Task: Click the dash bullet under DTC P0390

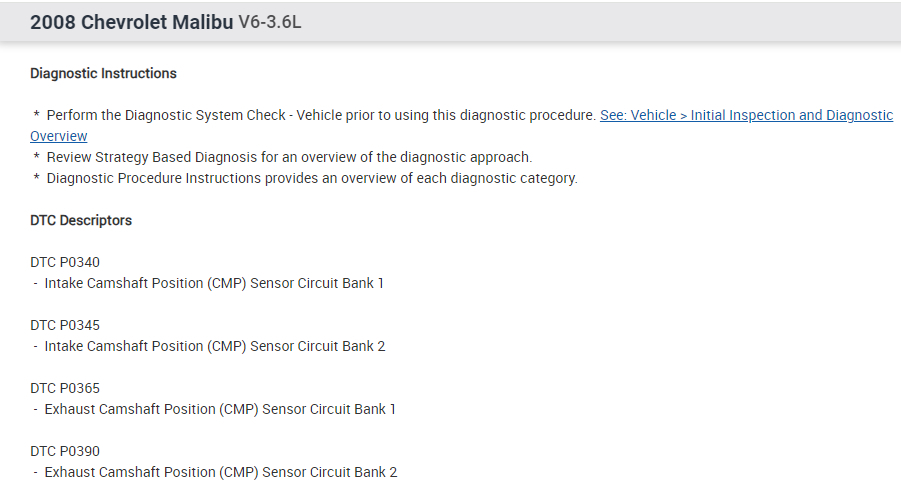Action: 35,472
